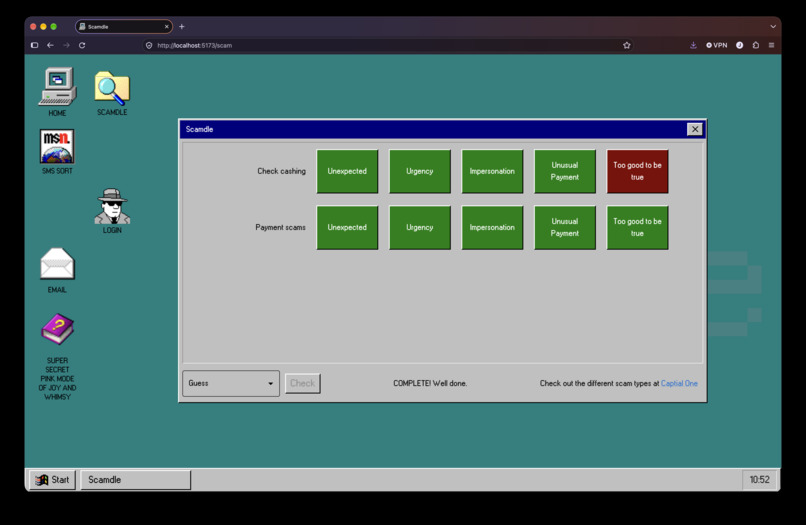Click Unusual Payment tile in Check cashing row

click(564, 171)
